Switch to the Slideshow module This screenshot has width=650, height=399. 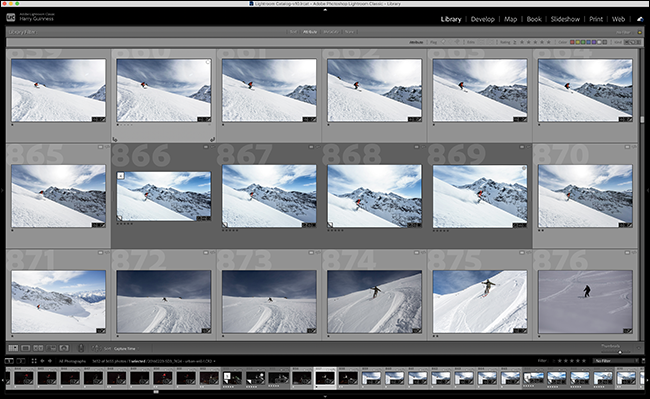coord(565,19)
